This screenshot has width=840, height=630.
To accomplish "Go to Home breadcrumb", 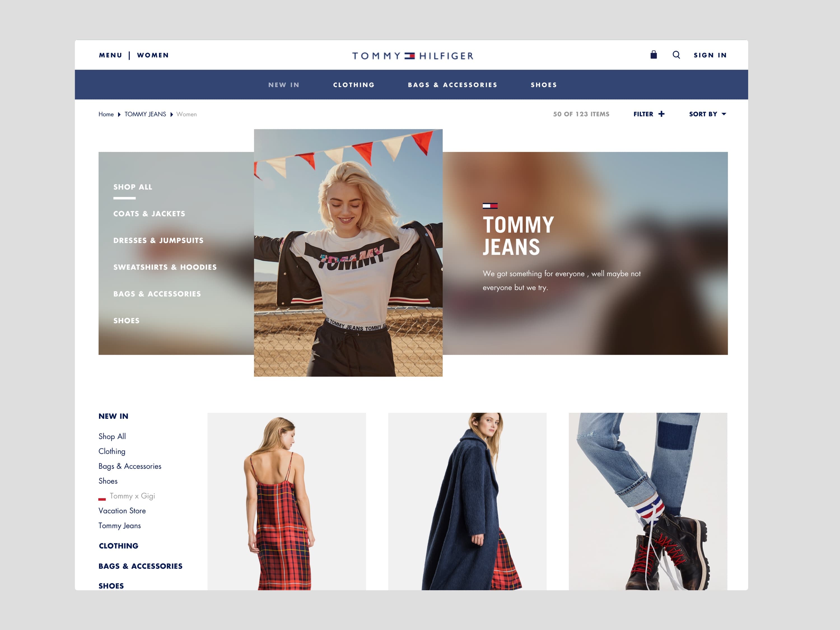I will click(x=106, y=114).
